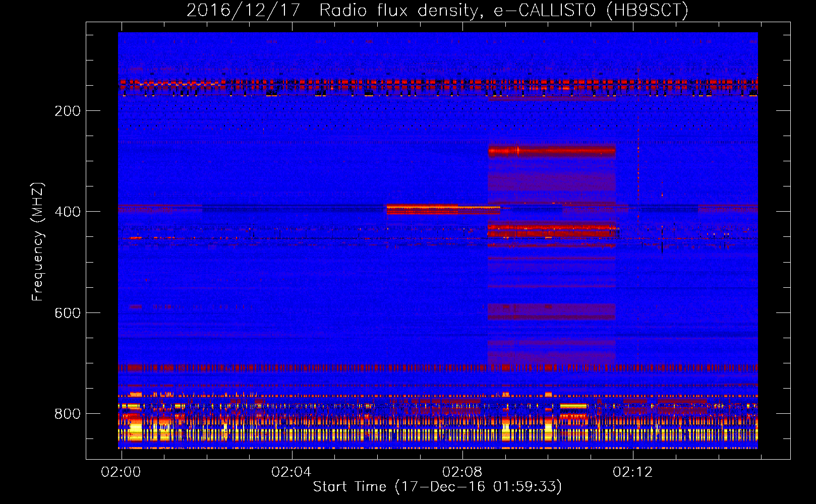Click the red-orange horizontal band near 400 MHz
Viewport: 816px width, 504px height.
tap(443, 209)
